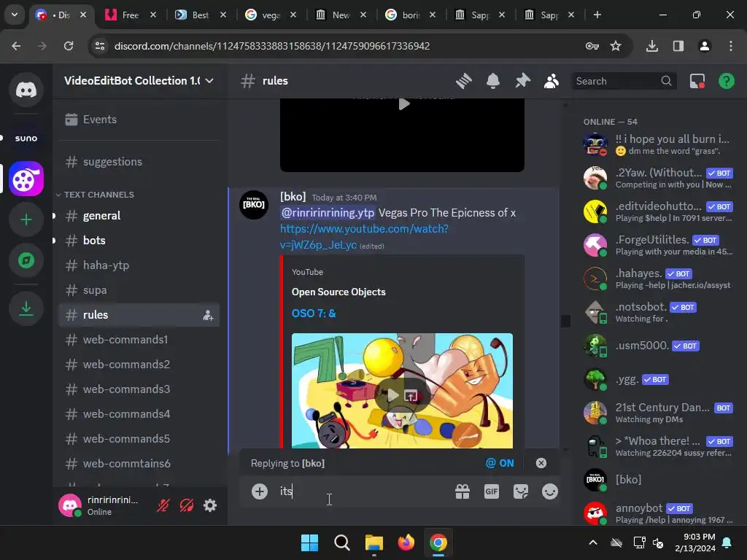
Task: Click the [bko] message author name
Action: tap(293, 197)
